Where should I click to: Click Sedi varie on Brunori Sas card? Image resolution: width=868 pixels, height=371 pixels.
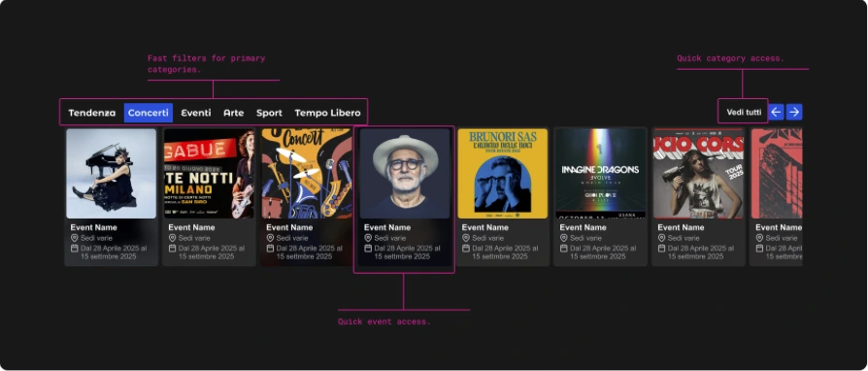coord(487,238)
